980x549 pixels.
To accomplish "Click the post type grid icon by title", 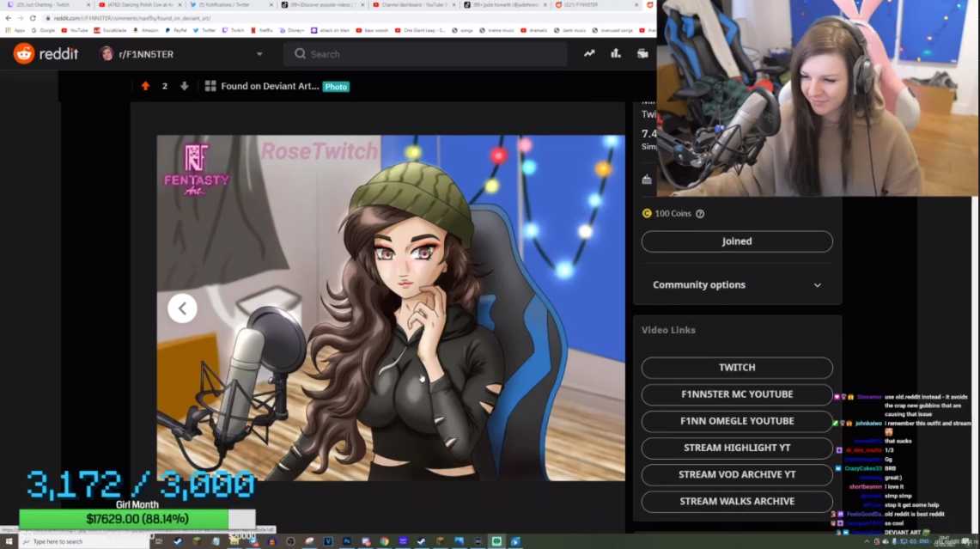I will pos(210,86).
